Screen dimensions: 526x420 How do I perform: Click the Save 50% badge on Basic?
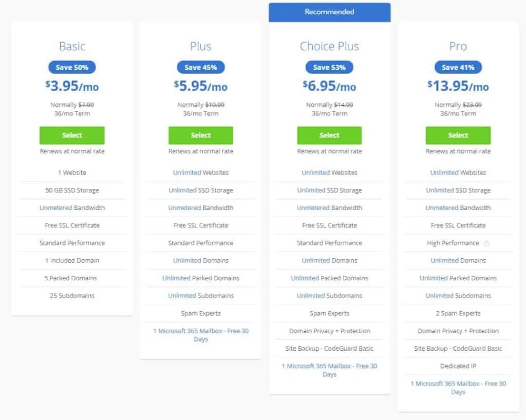72,67
